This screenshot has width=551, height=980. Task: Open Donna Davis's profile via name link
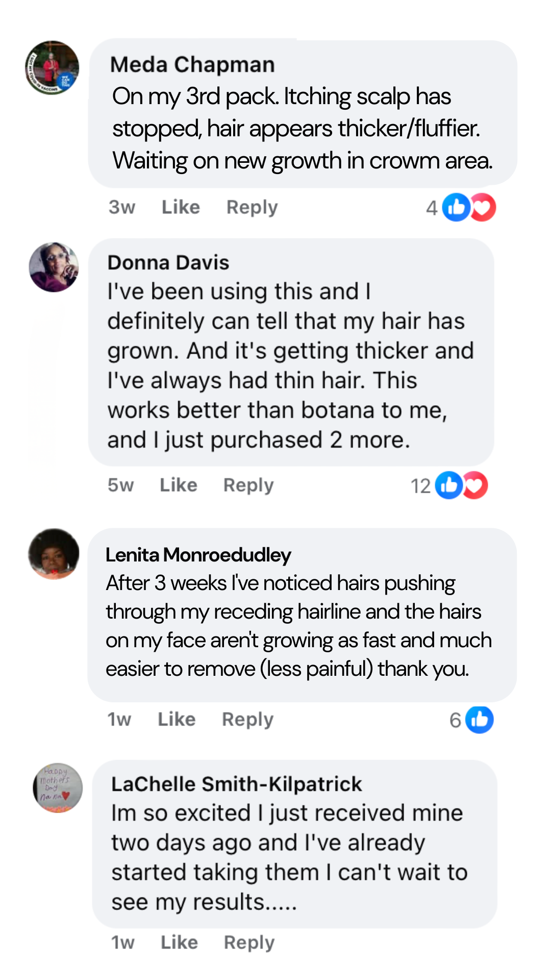pyautogui.click(x=168, y=263)
